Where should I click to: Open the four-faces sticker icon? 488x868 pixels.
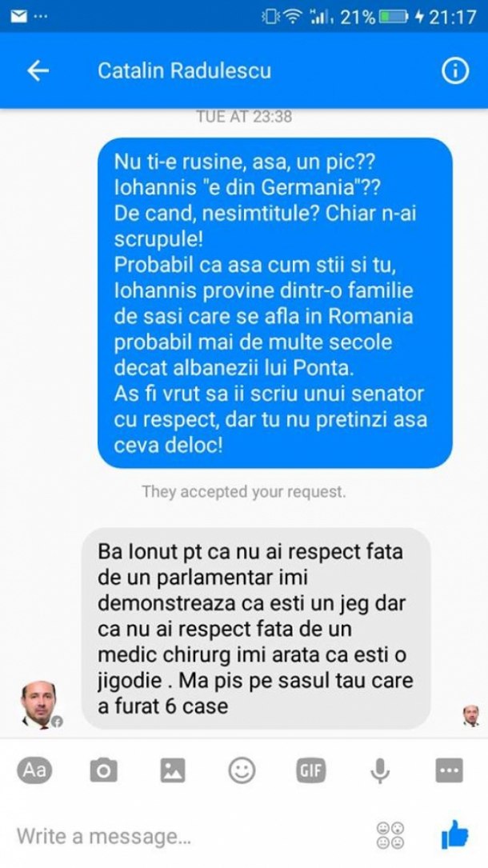click(390, 835)
